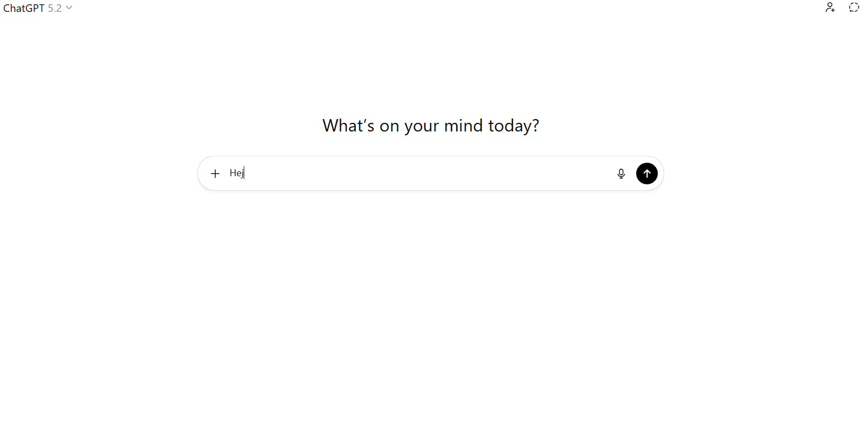Click the word "mind" in the heading
This screenshot has width=868, height=437.
pos(463,126)
